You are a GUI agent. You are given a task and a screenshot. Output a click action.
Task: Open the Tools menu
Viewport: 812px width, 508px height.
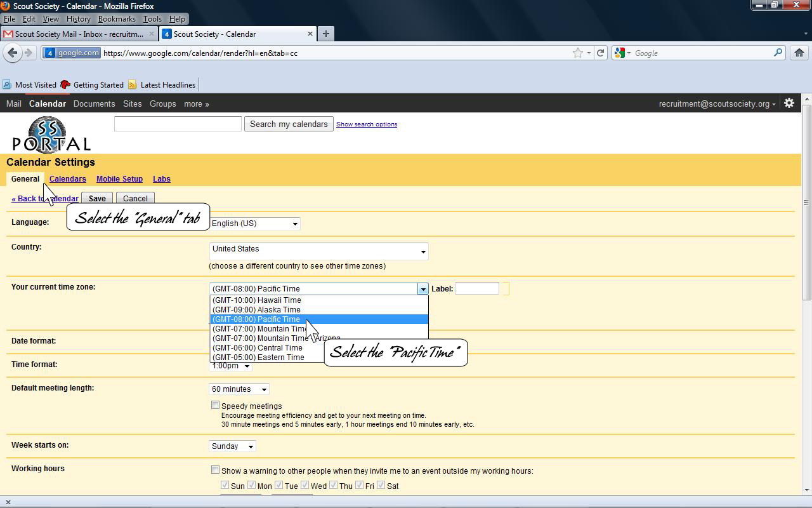(x=152, y=19)
